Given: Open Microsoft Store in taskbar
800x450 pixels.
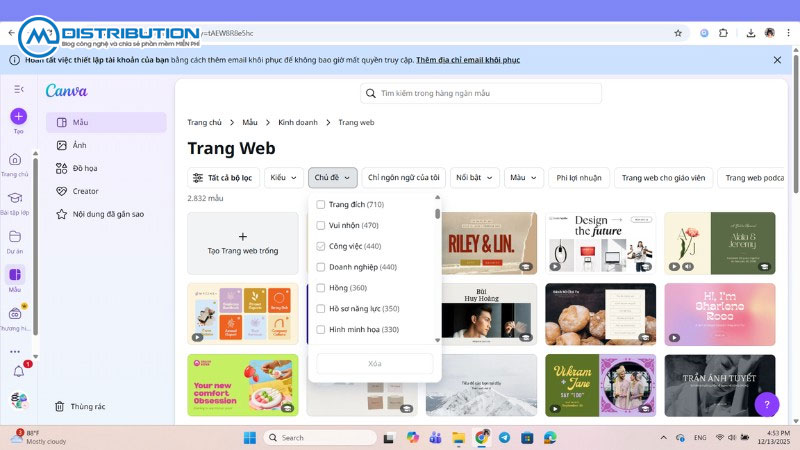Looking at the screenshot, I should pos(527,438).
